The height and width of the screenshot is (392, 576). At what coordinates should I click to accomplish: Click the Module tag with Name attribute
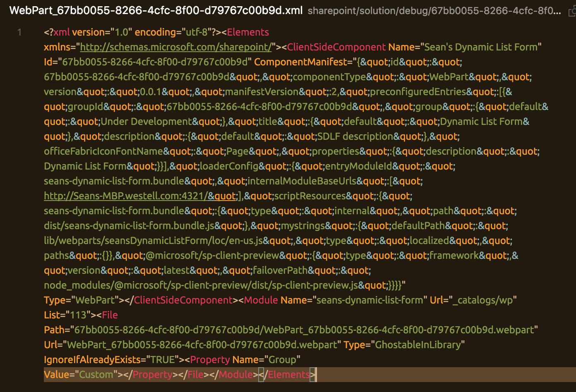pyautogui.click(x=261, y=300)
